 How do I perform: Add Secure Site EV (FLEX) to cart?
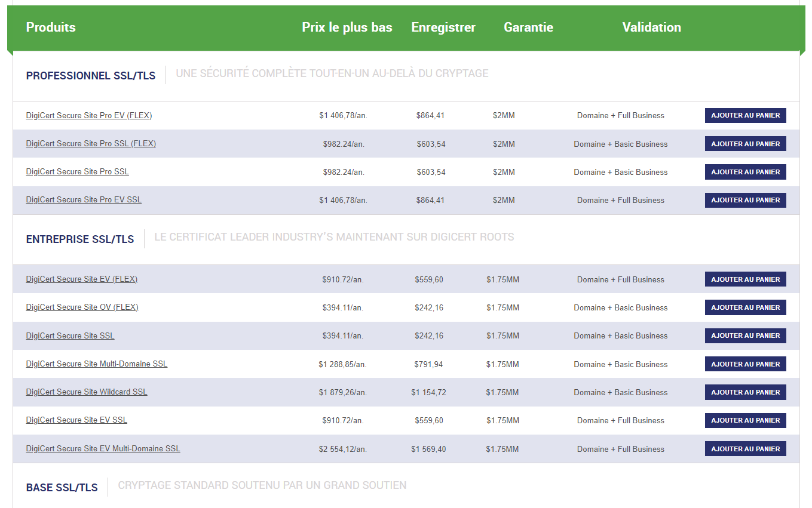746,279
